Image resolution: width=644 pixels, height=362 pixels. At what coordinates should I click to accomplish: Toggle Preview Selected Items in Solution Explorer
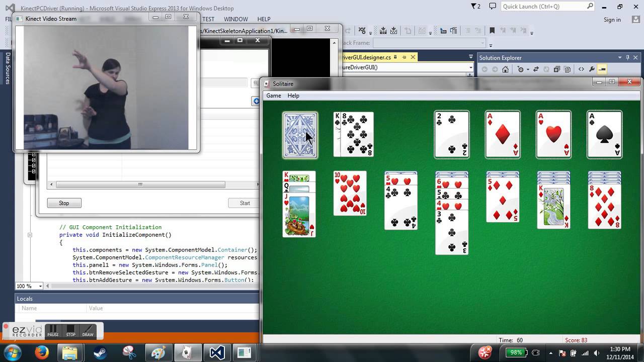coord(602,69)
